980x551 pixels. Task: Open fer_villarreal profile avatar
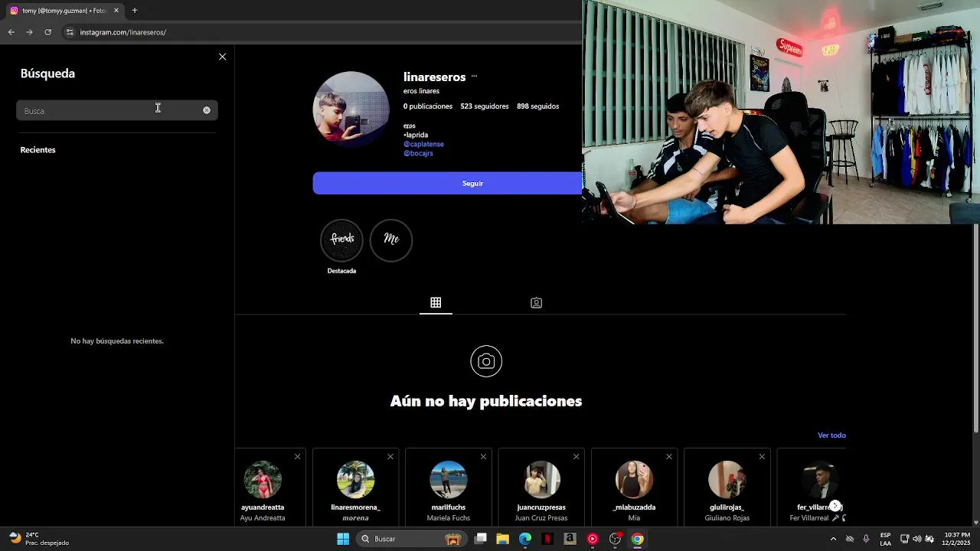click(820, 480)
